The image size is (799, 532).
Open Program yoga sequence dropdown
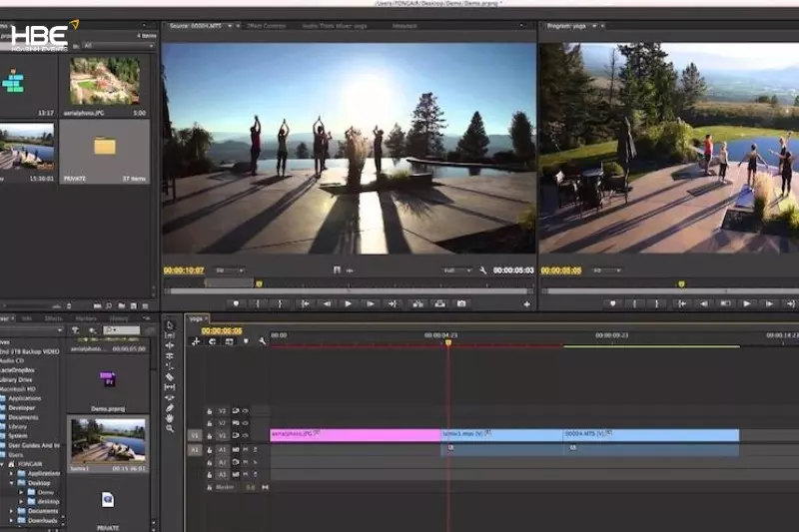pyautogui.click(x=594, y=26)
